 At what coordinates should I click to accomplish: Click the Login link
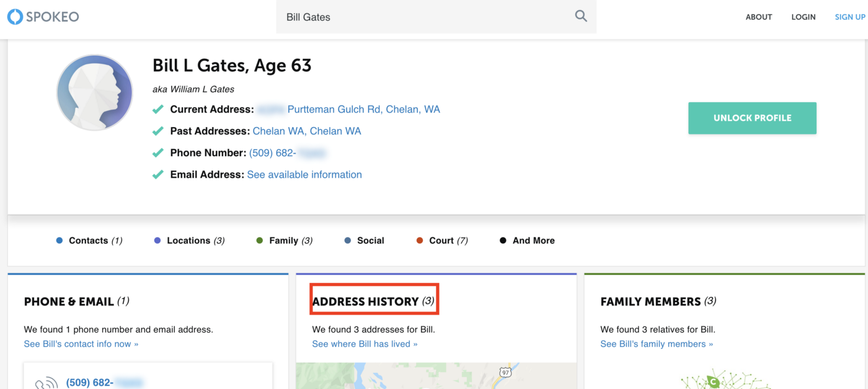click(x=803, y=17)
